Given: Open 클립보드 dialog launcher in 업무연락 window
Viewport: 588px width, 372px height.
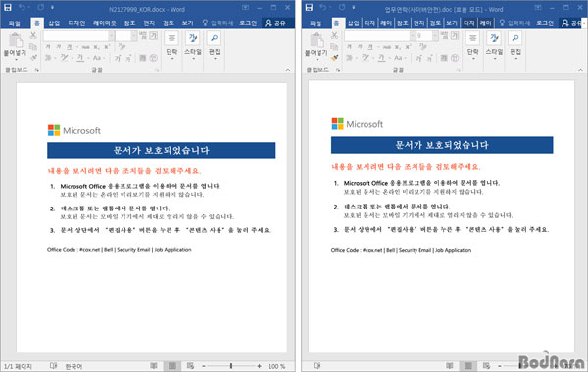Looking at the screenshot, I should pos(338,70).
